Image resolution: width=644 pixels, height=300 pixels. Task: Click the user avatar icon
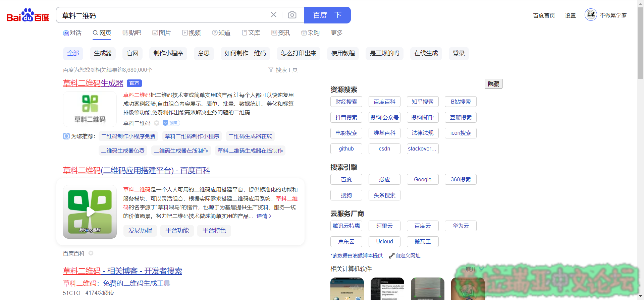point(591,15)
